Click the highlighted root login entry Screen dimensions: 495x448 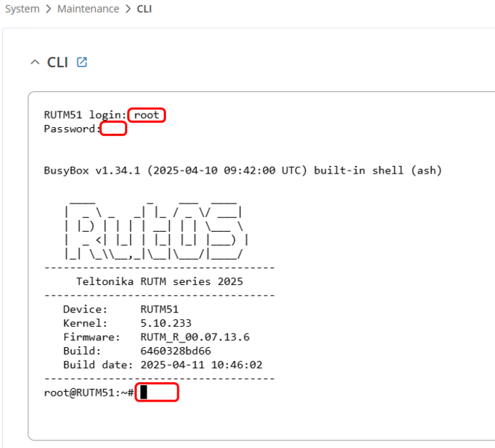(147, 115)
